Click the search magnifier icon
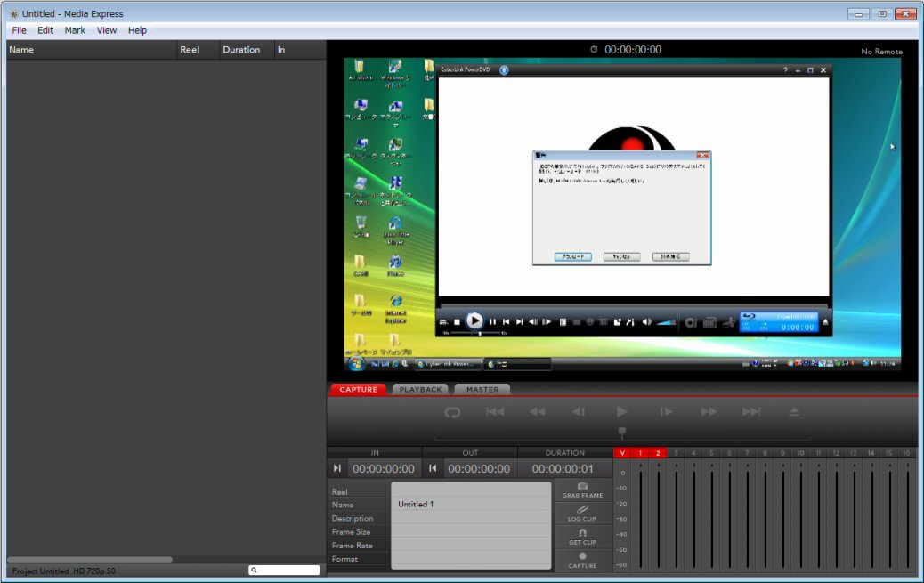 [254, 570]
